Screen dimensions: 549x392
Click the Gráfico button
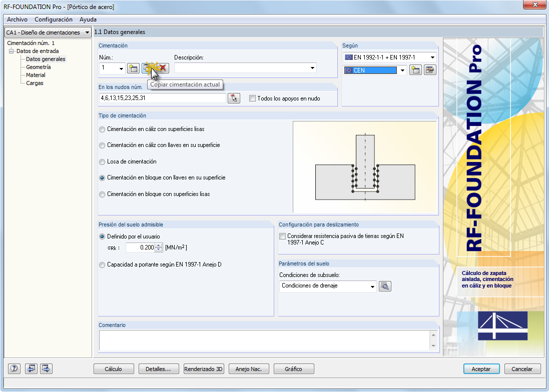tap(294, 369)
